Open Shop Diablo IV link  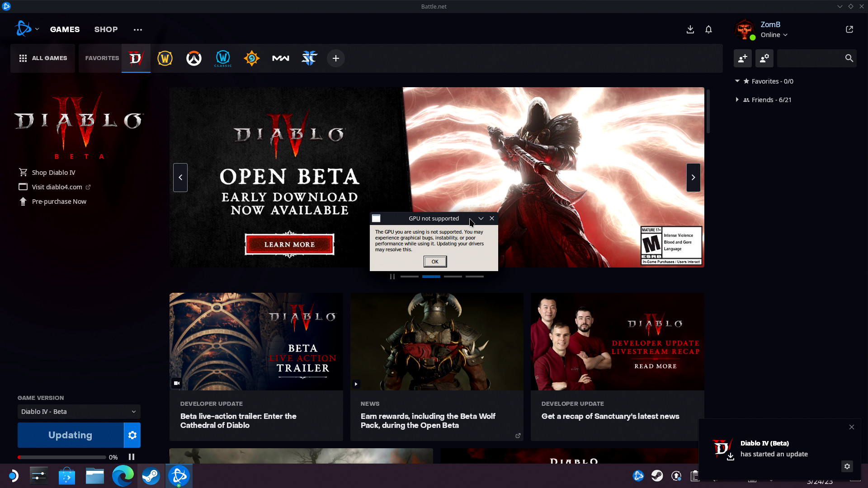[x=53, y=173]
